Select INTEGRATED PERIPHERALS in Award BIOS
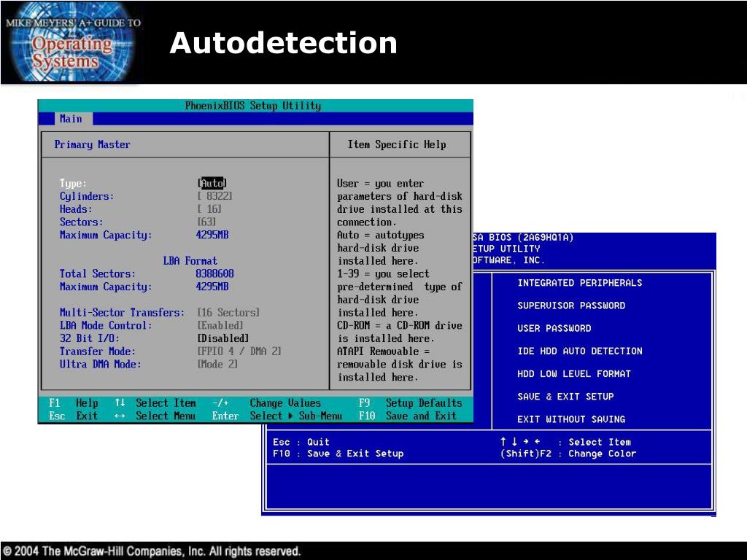This screenshot has width=747, height=560. click(580, 283)
